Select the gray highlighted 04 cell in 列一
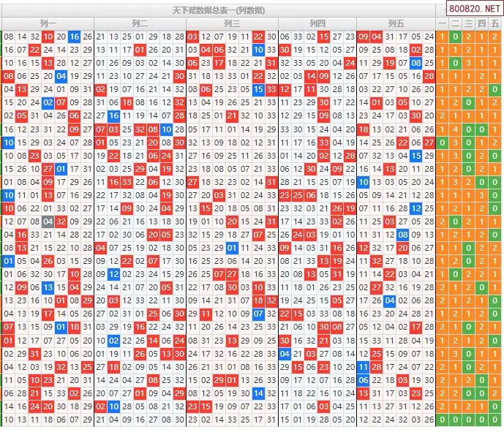 (x=48, y=221)
